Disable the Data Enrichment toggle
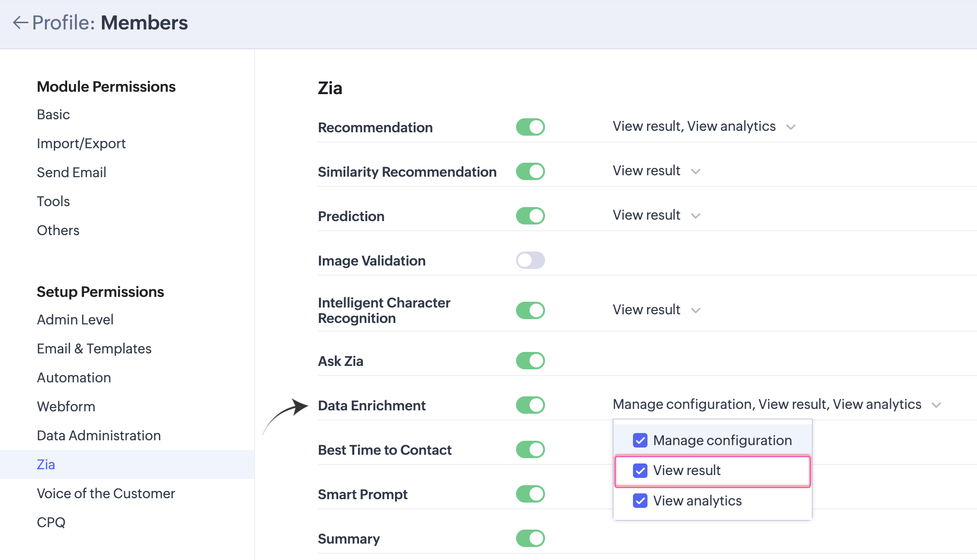 click(530, 405)
